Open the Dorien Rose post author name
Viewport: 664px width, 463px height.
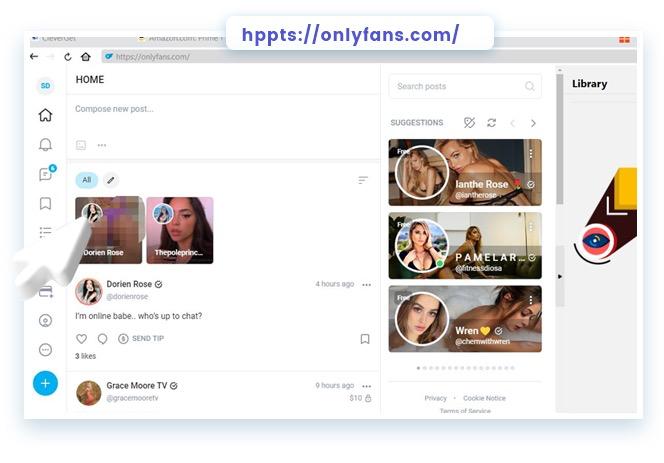click(x=129, y=284)
